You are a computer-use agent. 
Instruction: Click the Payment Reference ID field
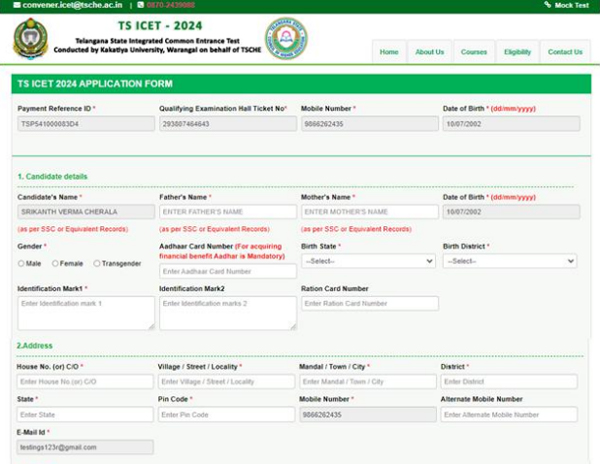pyautogui.click(x=86, y=124)
